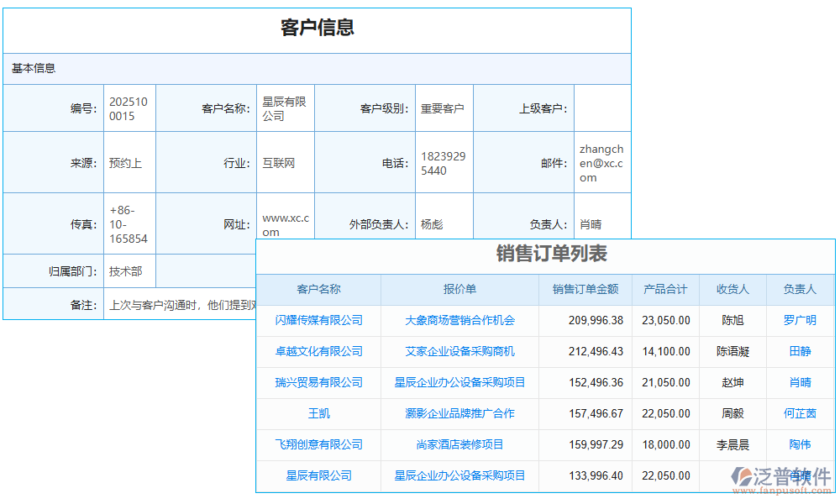Open responsible person 何芷茵

802,413
